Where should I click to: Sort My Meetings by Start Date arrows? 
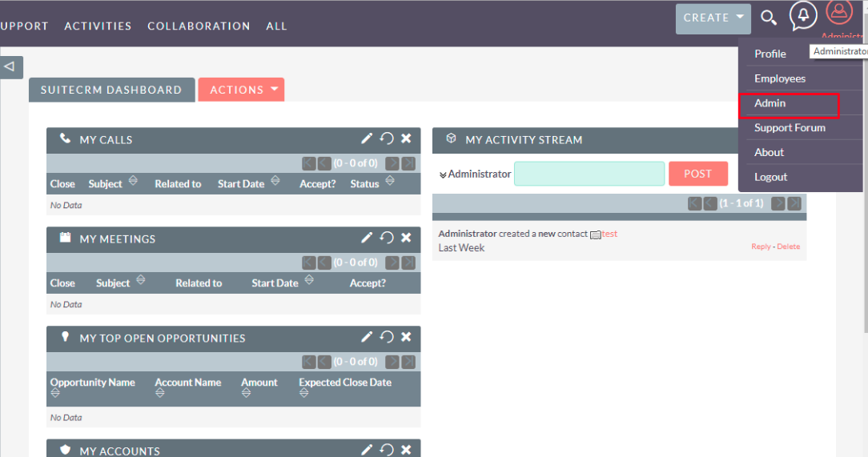(309, 280)
